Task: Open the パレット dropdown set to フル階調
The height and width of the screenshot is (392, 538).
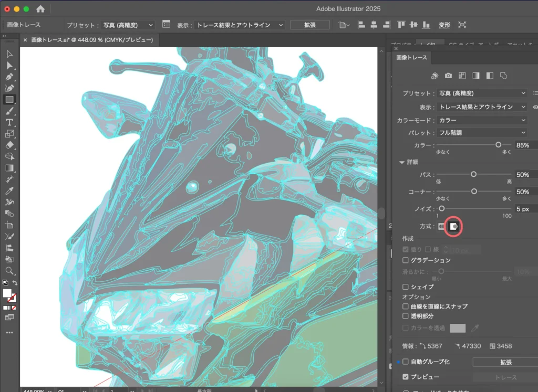Action: [x=482, y=133]
